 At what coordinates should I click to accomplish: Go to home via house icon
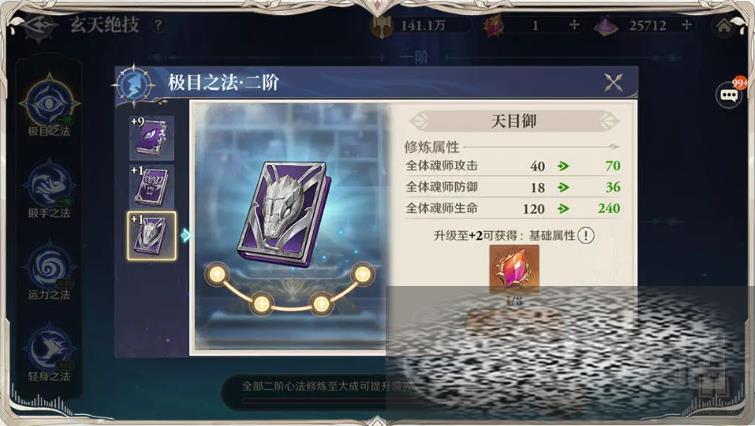coord(724,26)
